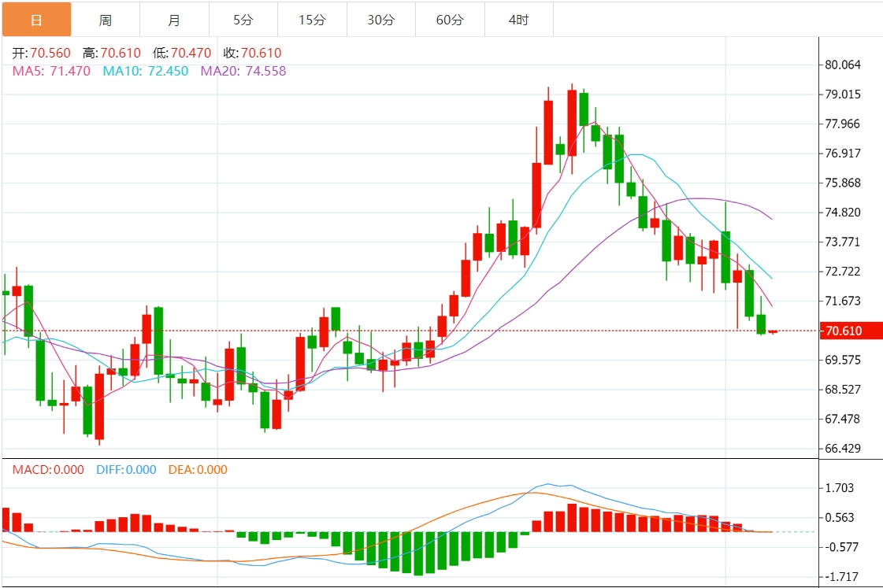Open the 5分 interval tab

243,20
